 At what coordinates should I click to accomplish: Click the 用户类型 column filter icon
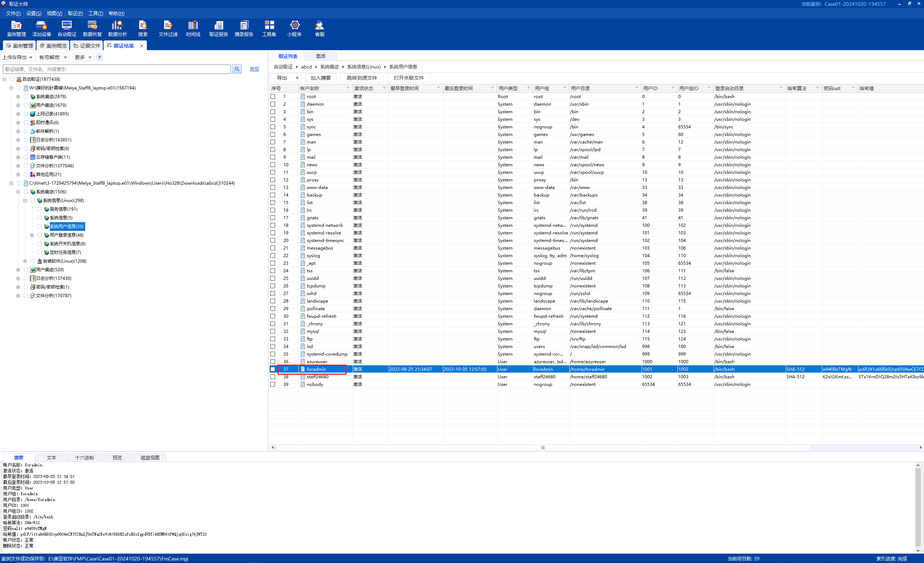tap(528, 88)
